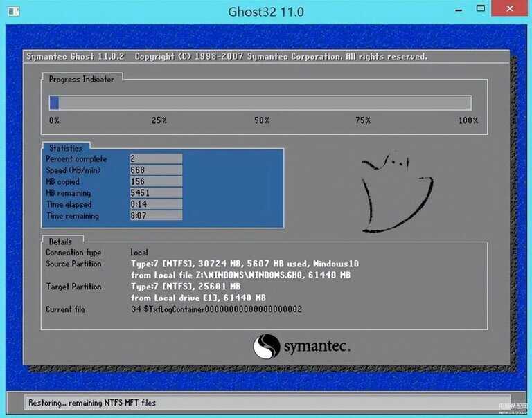Select the Percent complete value field

pos(156,159)
